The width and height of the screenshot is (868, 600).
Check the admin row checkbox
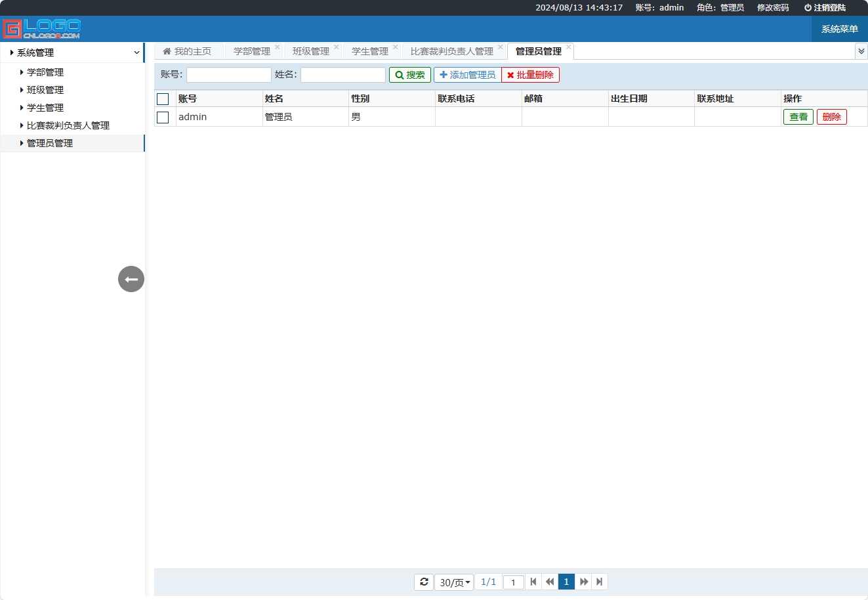[163, 118]
